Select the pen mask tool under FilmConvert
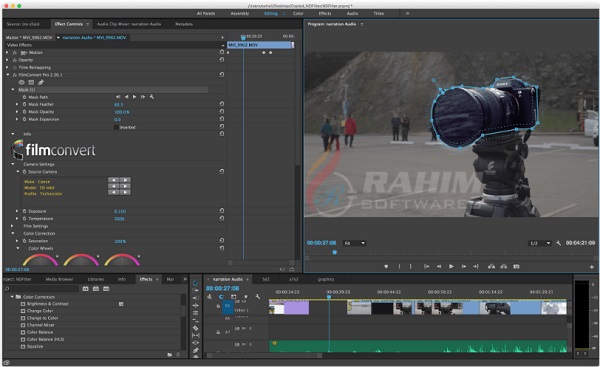 pos(41,82)
